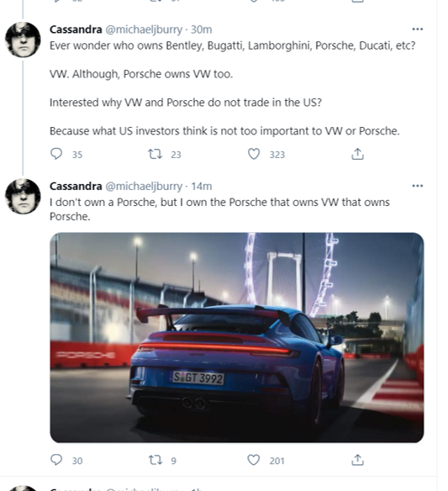Open more options on the 14m tweet
The image size is (448, 491).
coord(417,186)
